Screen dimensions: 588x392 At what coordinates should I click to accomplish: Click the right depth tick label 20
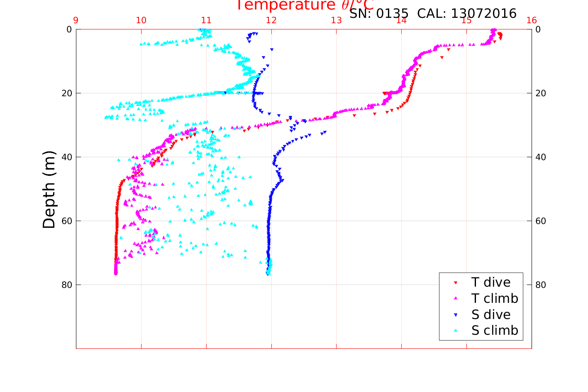(x=541, y=93)
